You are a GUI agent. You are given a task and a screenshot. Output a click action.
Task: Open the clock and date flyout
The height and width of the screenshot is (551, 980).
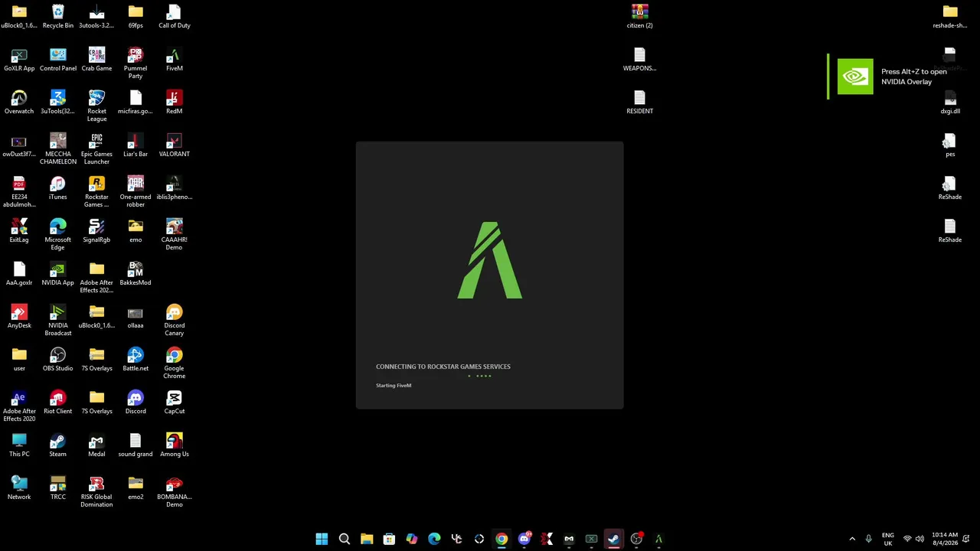coord(945,539)
